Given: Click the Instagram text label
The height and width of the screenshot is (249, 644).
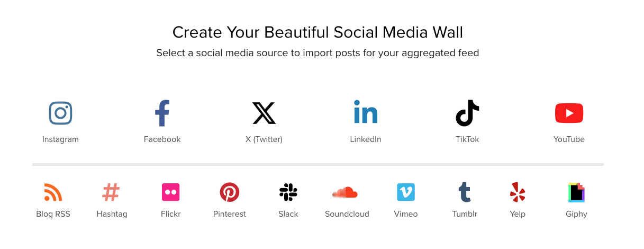Looking at the screenshot, I should click(x=60, y=139).
